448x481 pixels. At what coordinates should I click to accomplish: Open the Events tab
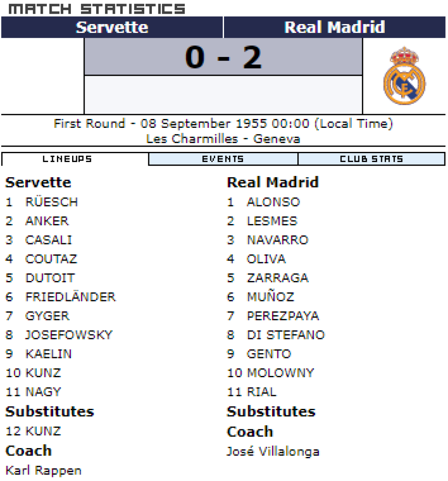[223, 159]
